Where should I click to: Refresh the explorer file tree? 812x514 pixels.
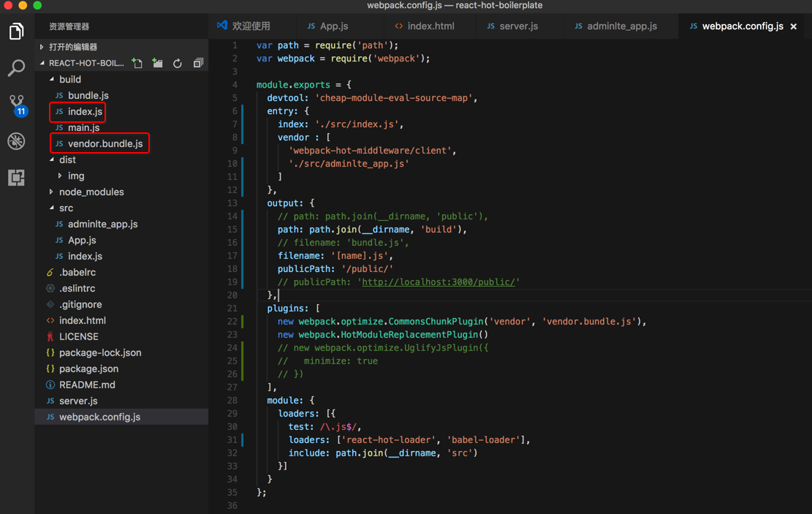[178, 64]
